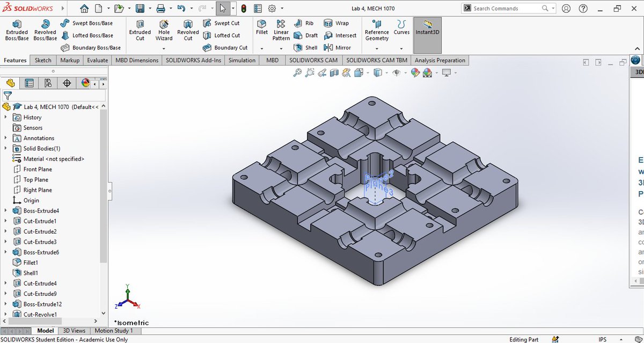
Task: Select the Swept Cut feature
Action: (x=221, y=23)
